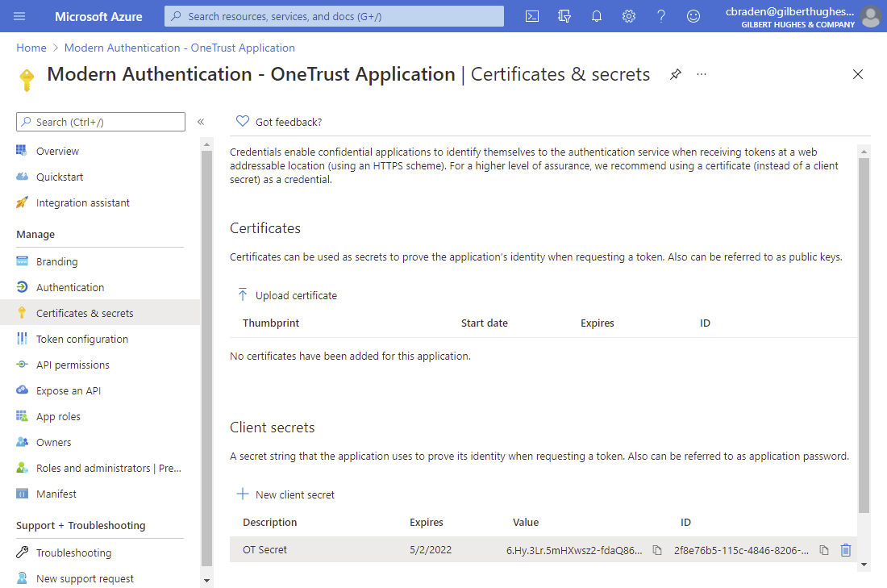This screenshot has height=588, width=887.
Task: Open Cloud Shell from the top bar
Action: (531, 16)
